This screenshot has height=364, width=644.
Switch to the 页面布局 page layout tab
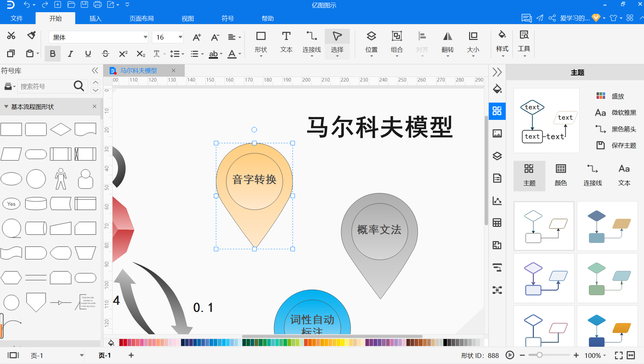142,18
